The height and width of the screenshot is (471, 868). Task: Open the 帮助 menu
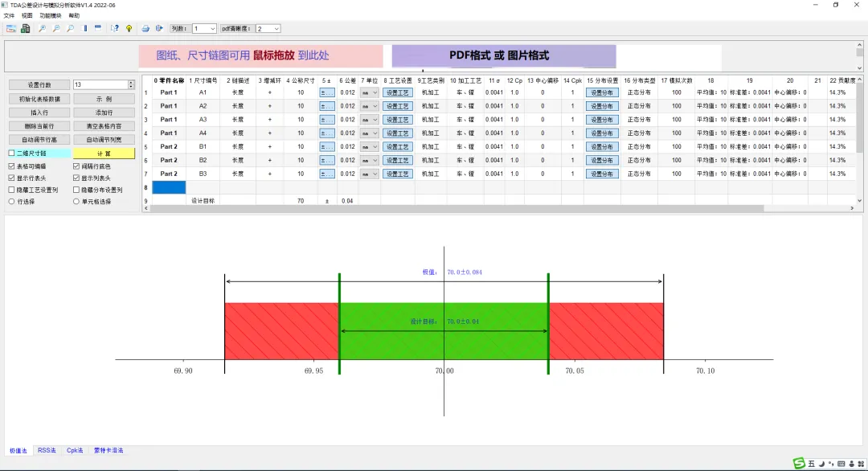[x=74, y=15]
